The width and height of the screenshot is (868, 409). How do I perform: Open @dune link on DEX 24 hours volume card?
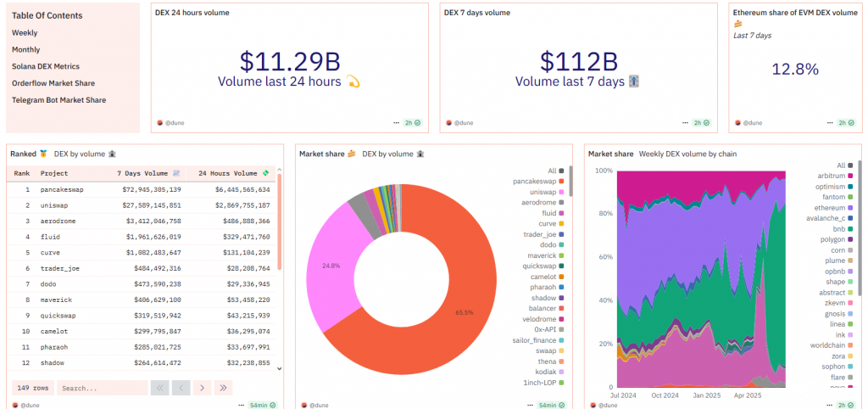175,122
